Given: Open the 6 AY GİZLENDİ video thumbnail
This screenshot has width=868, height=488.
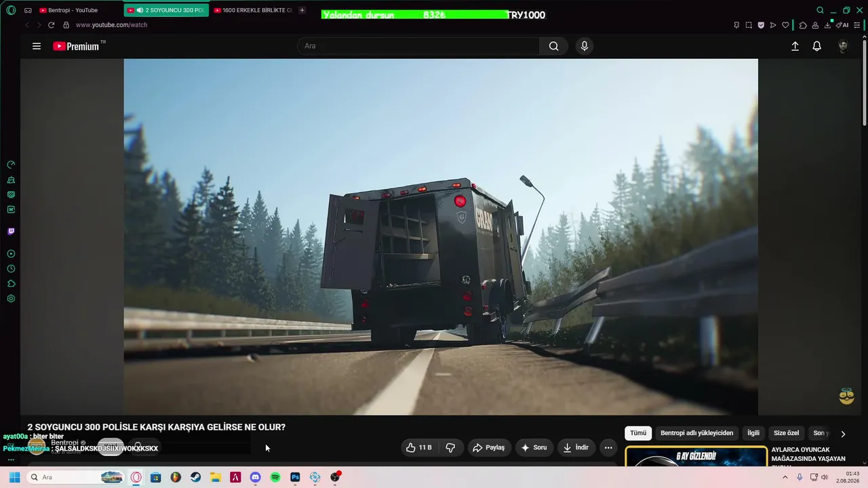Looking at the screenshot, I should pyautogui.click(x=696, y=456).
